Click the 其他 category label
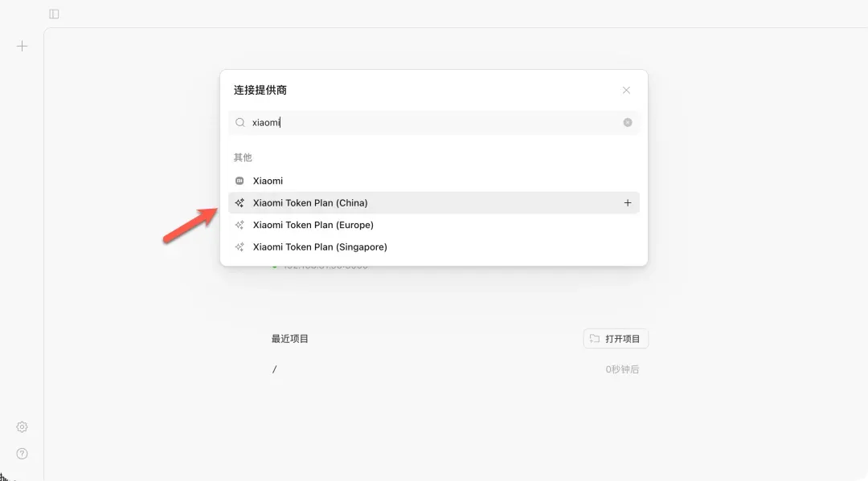 point(243,157)
